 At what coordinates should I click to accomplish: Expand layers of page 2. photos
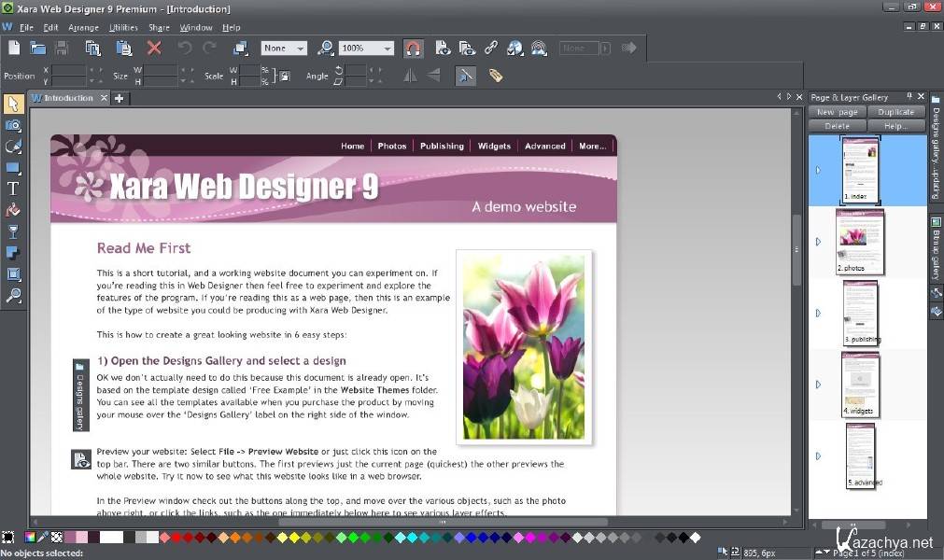818,242
